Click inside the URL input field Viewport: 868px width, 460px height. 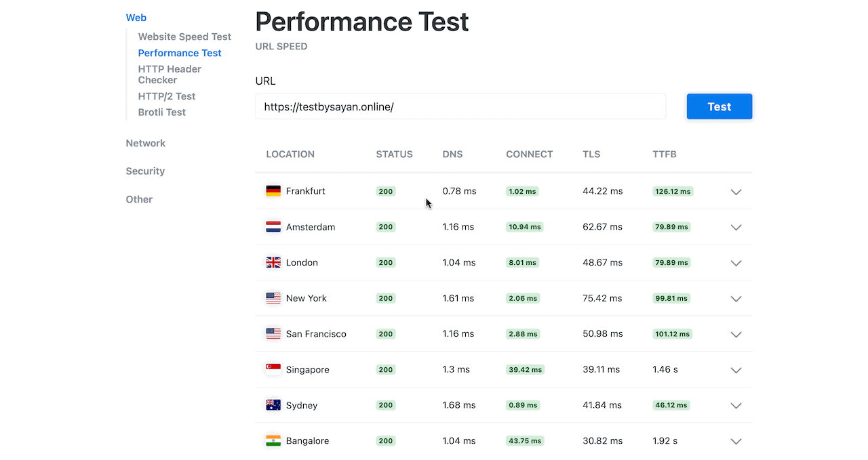[460, 106]
